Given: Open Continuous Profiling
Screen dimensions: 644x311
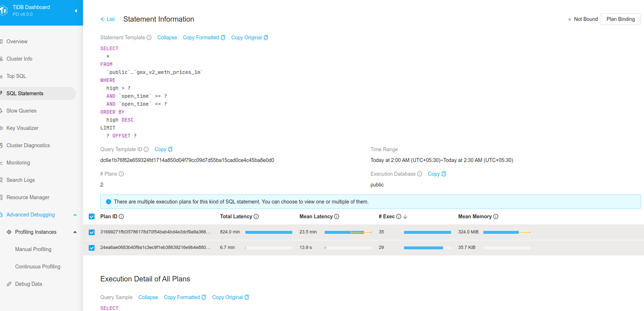Looking at the screenshot, I should [38, 267].
